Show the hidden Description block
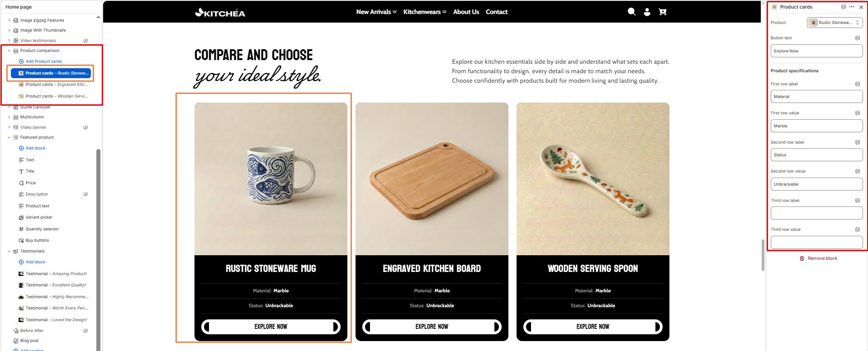The height and width of the screenshot is (351, 868). (85, 194)
